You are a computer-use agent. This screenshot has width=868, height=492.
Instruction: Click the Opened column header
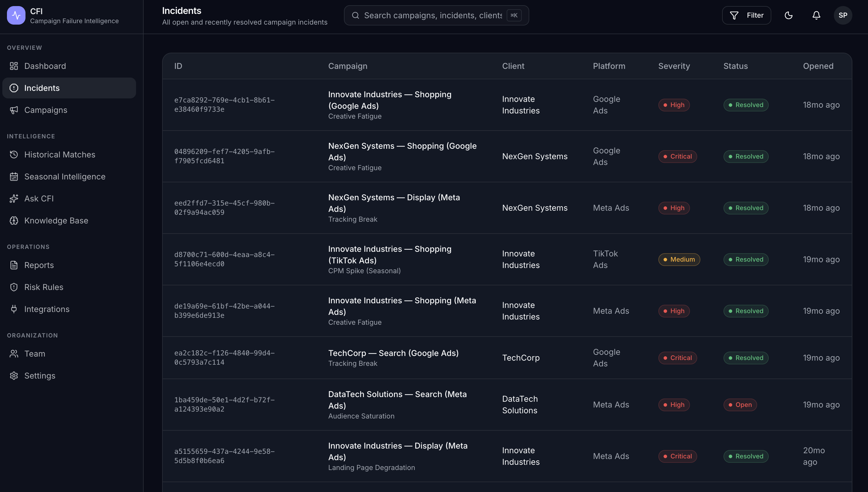(x=818, y=66)
